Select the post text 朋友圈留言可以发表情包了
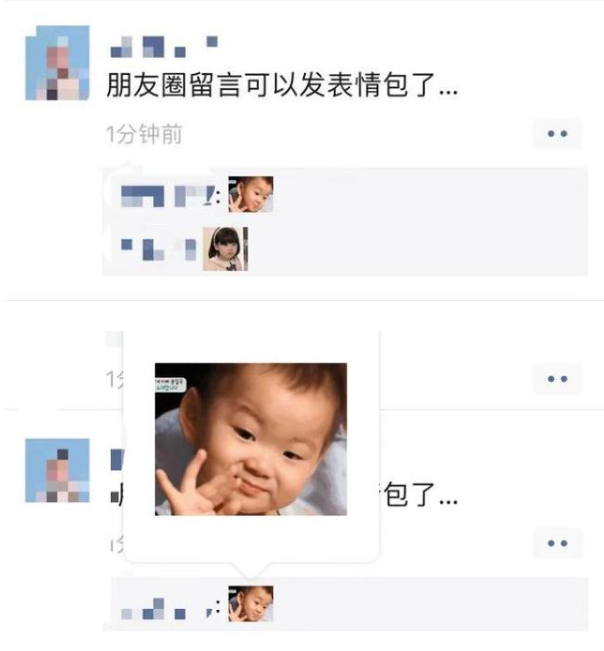604x651 pixels. [270, 85]
